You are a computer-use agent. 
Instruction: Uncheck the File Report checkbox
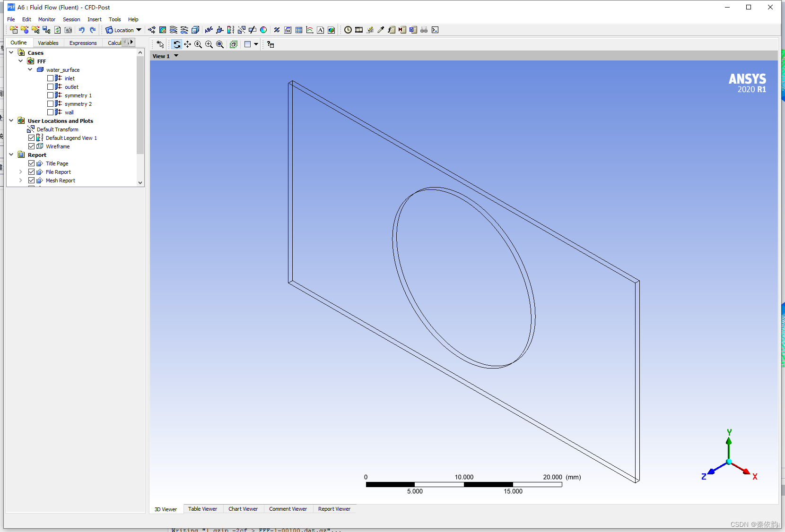coord(32,172)
